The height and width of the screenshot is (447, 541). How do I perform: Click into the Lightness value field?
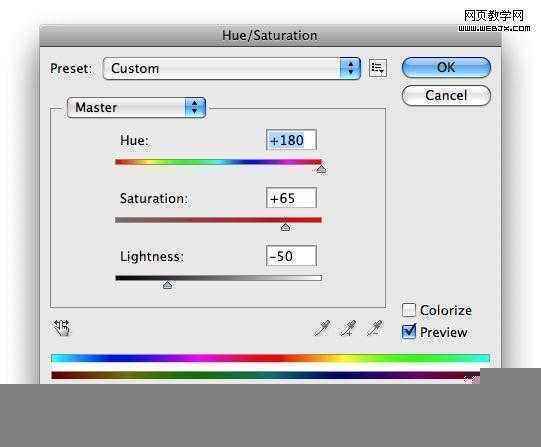coord(291,256)
